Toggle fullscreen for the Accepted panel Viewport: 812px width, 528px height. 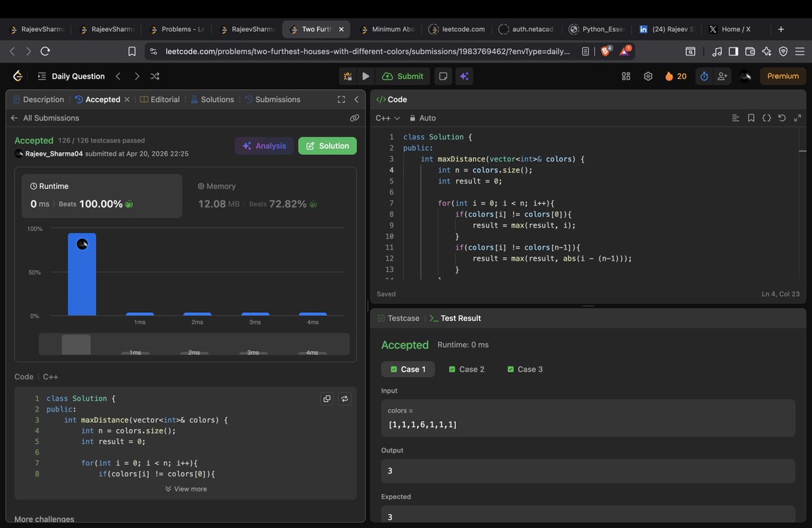[341, 99]
